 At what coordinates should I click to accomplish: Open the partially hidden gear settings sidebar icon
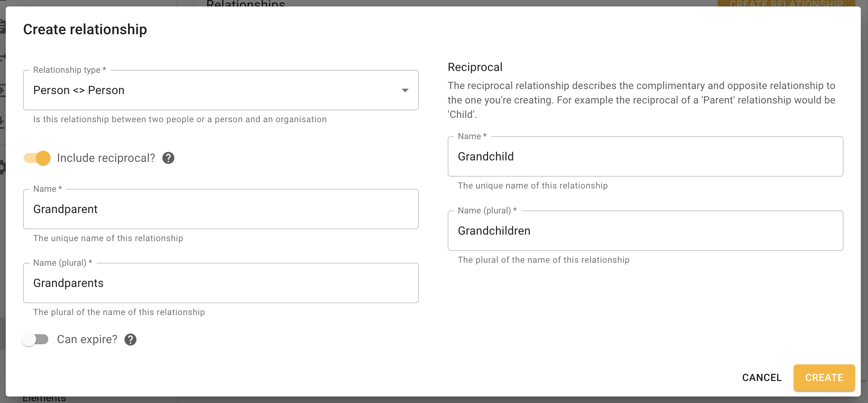click(x=2, y=167)
